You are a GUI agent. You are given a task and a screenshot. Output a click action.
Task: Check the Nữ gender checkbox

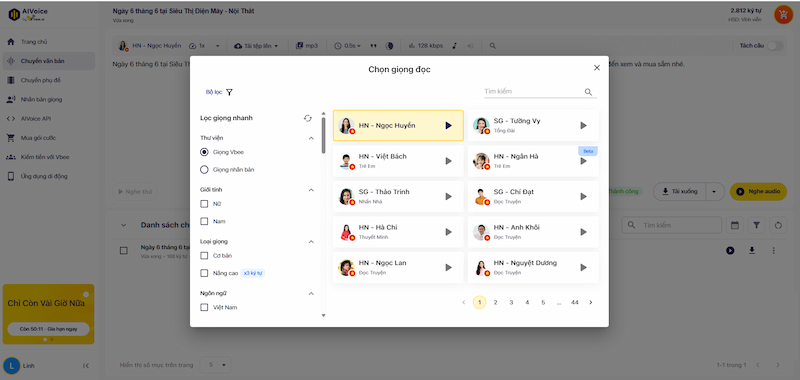pos(204,204)
